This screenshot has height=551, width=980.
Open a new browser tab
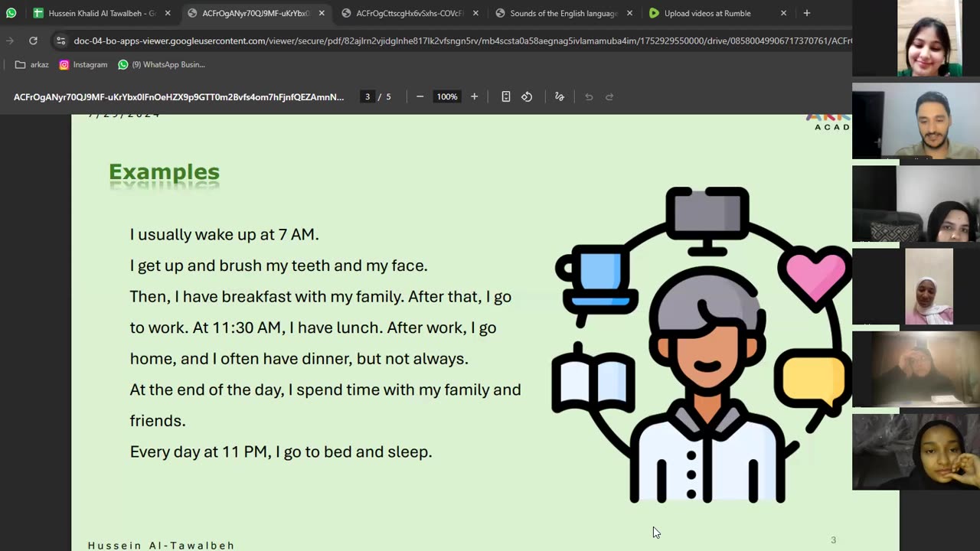[806, 13]
